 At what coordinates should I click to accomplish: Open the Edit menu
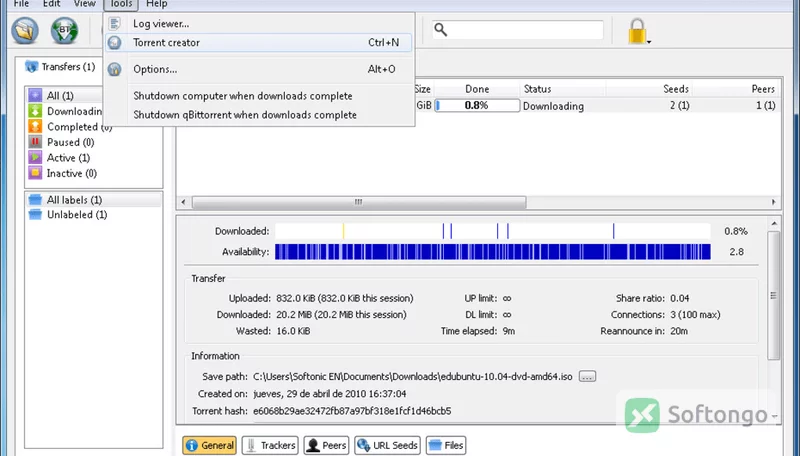click(52, 4)
